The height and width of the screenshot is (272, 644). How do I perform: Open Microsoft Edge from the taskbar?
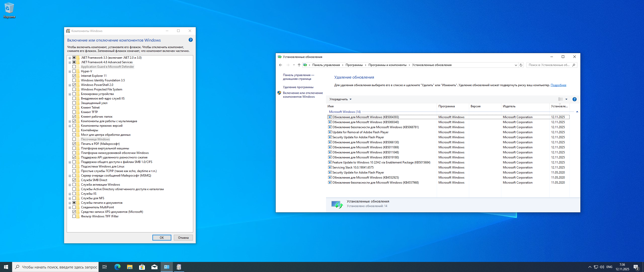coord(117,267)
